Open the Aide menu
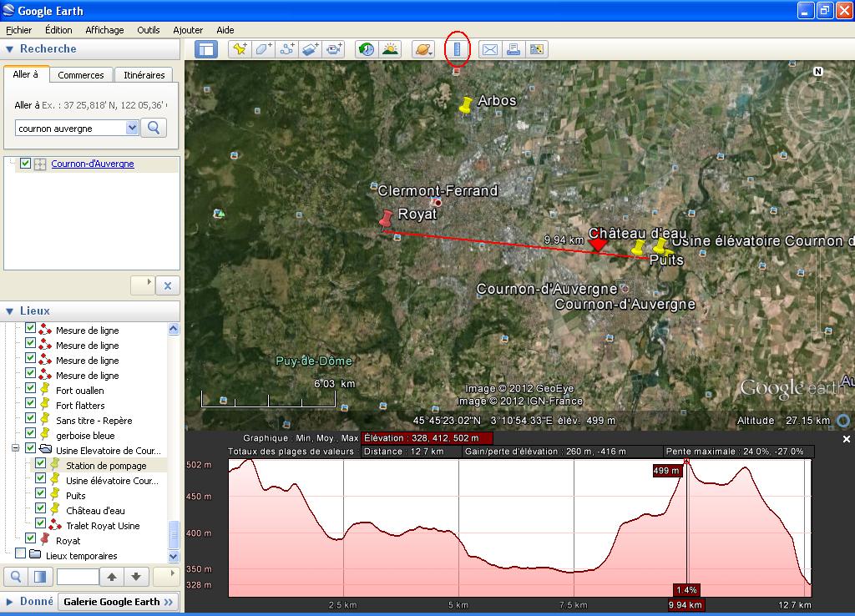This screenshot has width=855, height=616. coord(225,30)
